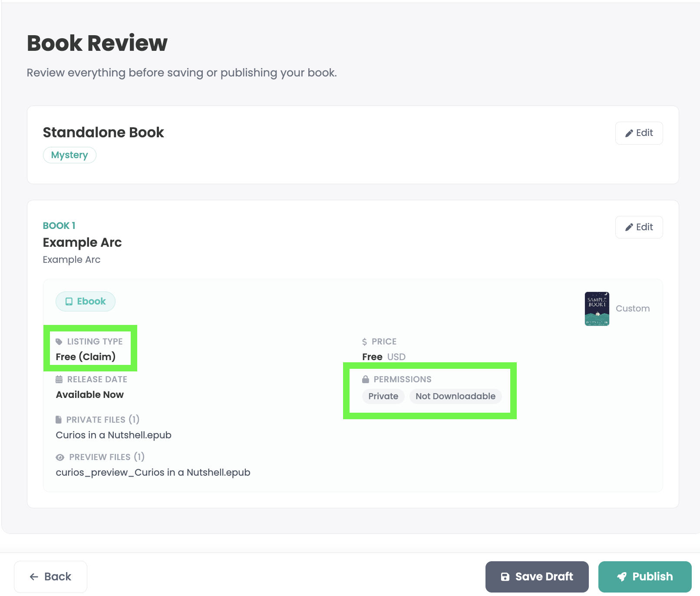Click the Private permission chip
The width and height of the screenshot is (700, 596).
pyautogui.click(x=383, y=396)
